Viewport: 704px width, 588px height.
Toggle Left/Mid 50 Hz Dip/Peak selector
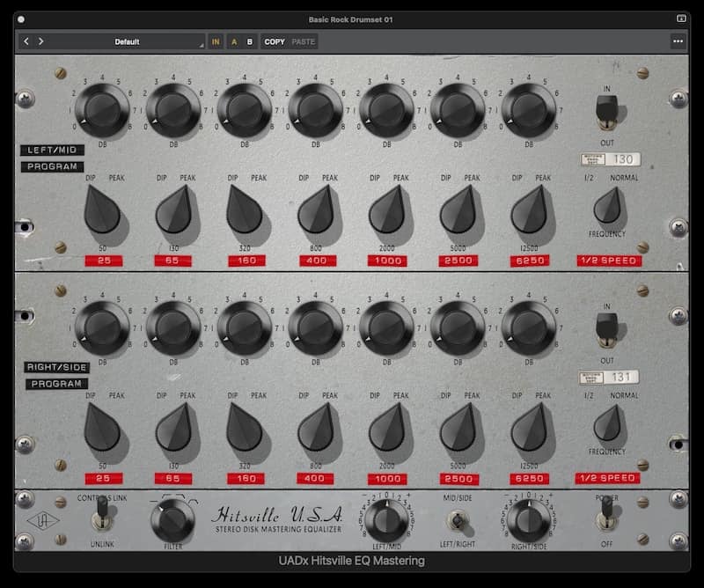[101, 209]
